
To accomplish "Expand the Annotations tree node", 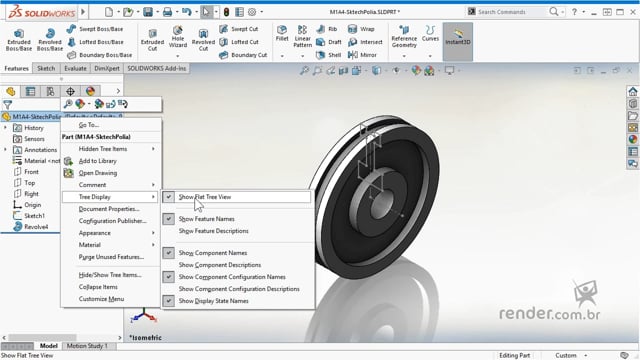I will point(6,150).
